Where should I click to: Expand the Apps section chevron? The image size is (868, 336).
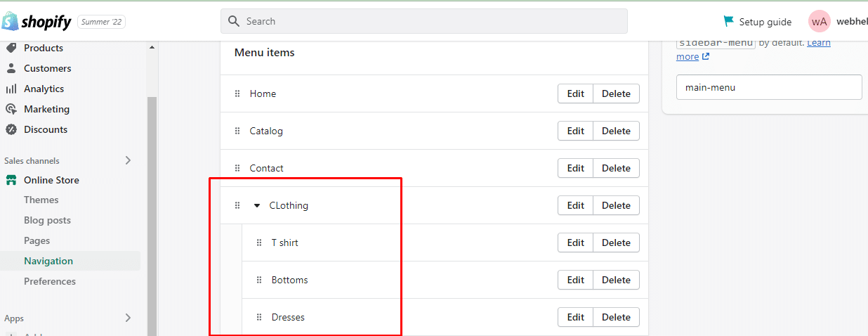[128, 318]
